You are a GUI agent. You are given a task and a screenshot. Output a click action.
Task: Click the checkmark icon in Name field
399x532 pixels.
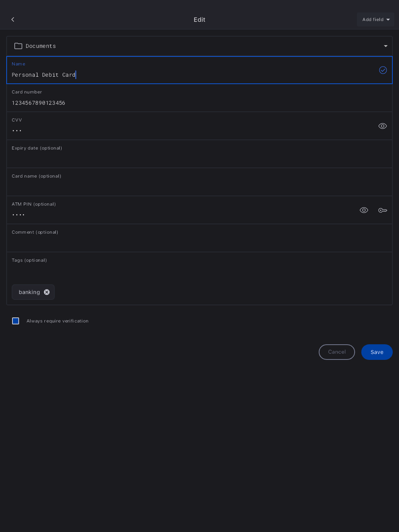(x=383, y=70)
